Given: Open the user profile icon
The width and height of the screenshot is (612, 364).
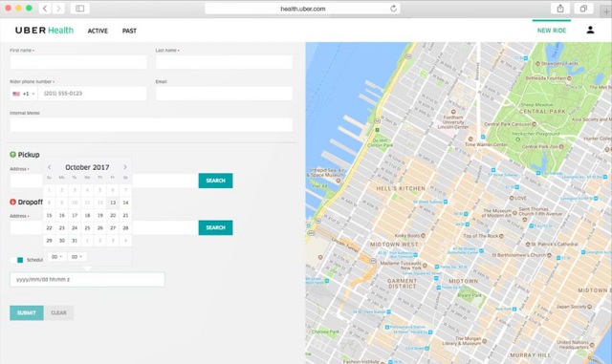Looking at the screenshot, I should point(590,30).
